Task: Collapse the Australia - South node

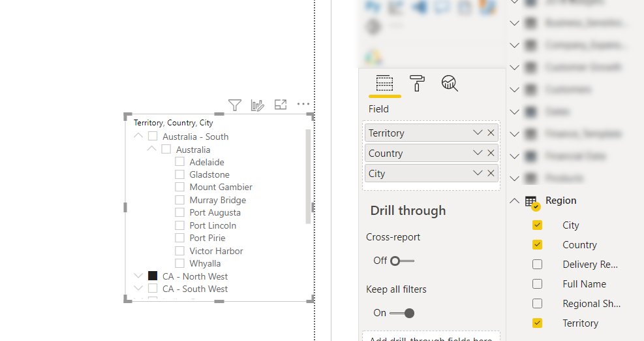Action: 138,135
